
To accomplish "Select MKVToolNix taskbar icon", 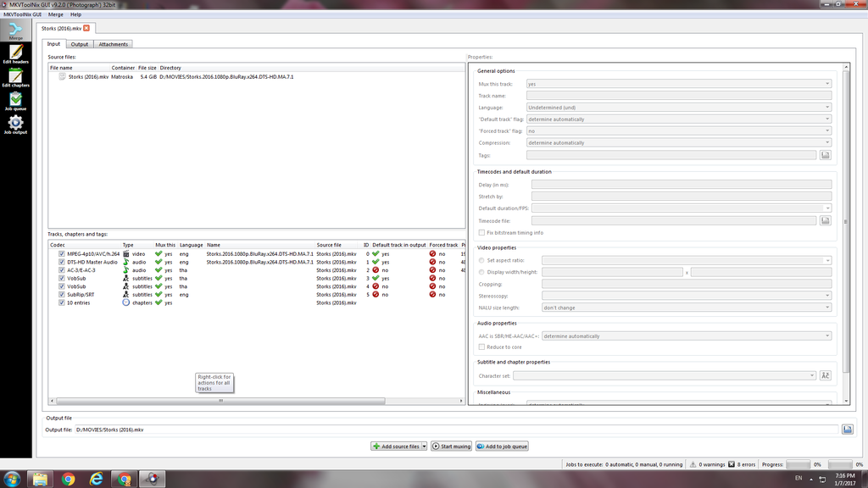I will (x=153, y=479).
